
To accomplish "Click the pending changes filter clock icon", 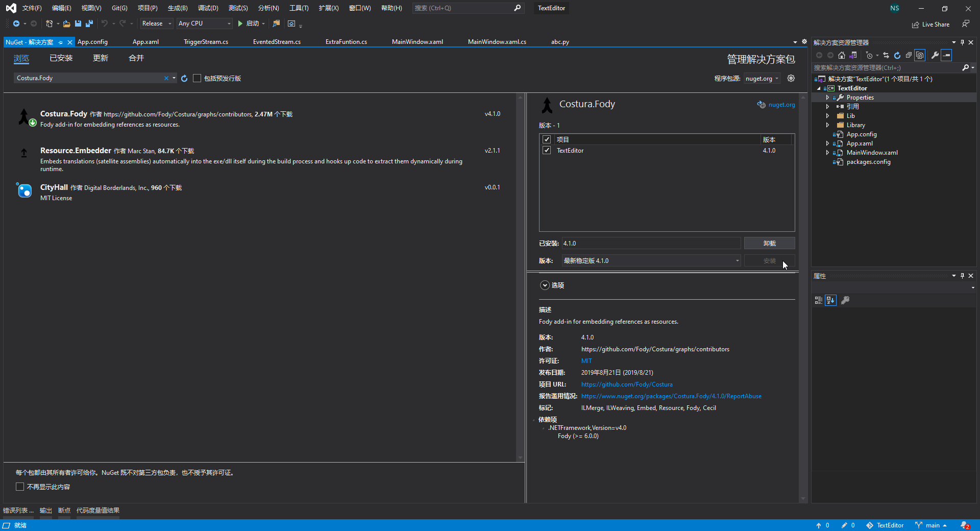I will click(x=869, y=55).
